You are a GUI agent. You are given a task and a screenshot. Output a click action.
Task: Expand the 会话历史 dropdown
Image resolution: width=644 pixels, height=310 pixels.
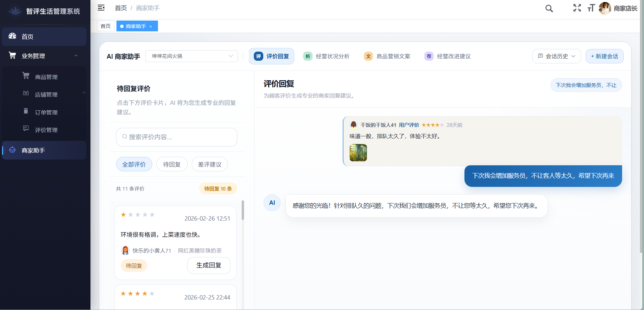pos(556,56)
